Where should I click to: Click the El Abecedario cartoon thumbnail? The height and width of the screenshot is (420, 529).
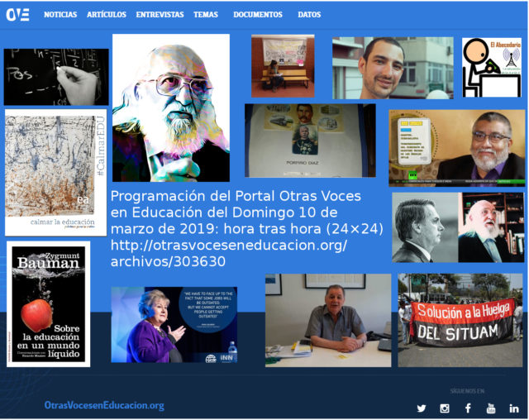point(492,67)
